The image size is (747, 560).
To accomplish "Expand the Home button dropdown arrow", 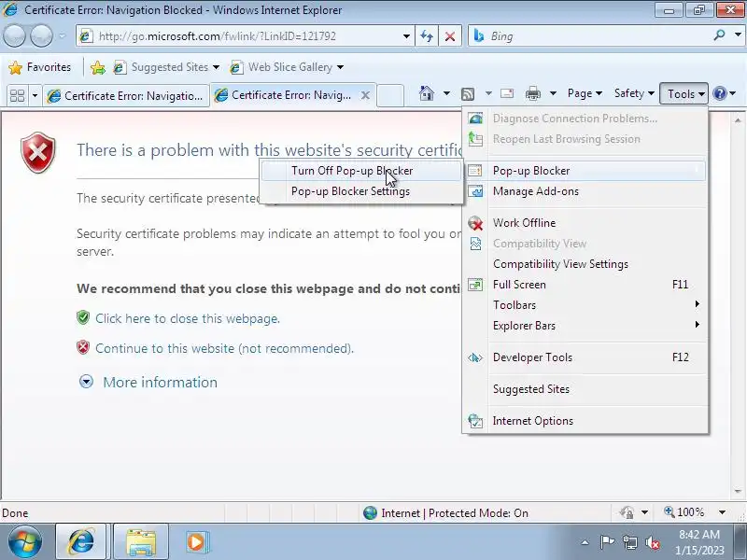I will 446,93.
